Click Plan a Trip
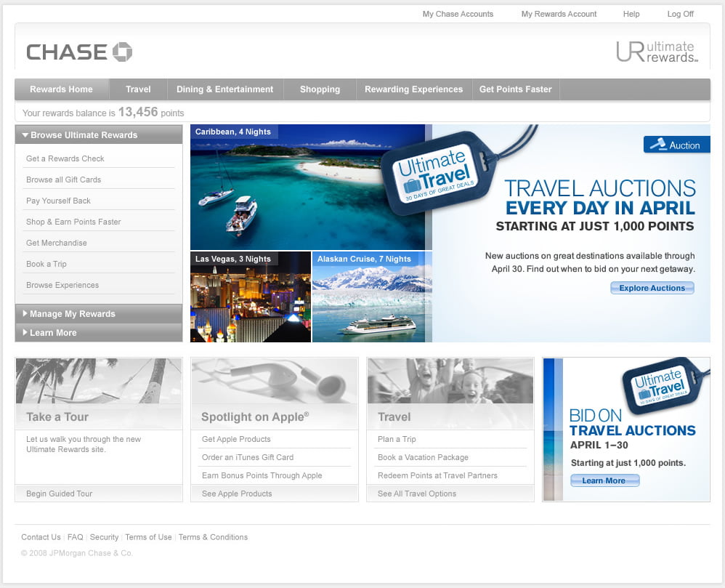 [x=397, y=439]
